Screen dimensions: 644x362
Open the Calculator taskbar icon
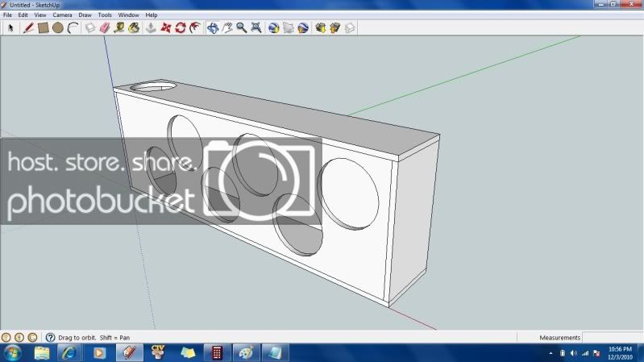click(217, 352)
